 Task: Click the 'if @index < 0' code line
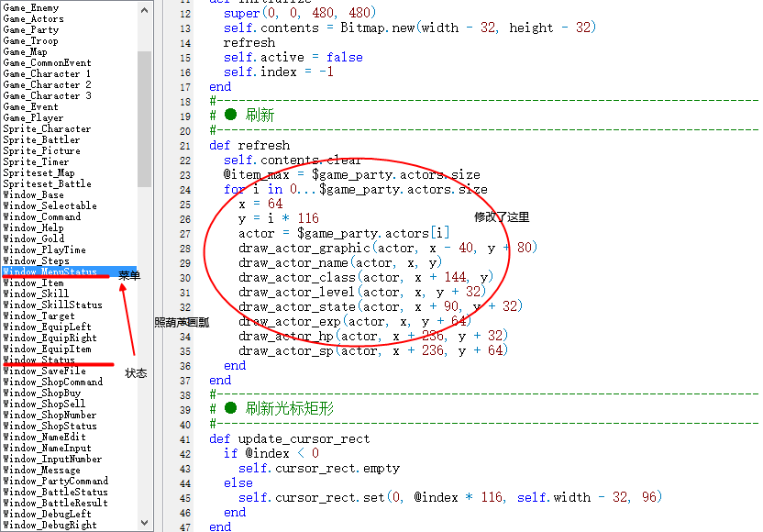coord(271,454)
